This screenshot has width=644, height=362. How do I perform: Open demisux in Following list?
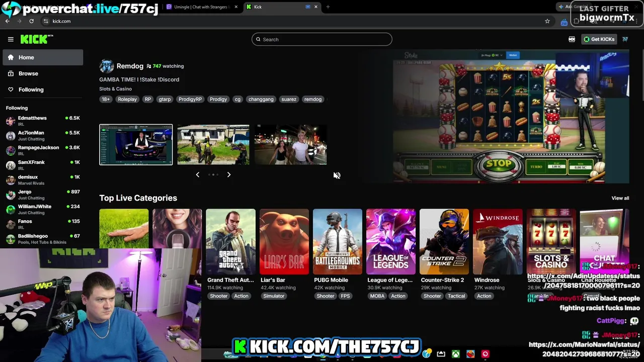point(43,179)
